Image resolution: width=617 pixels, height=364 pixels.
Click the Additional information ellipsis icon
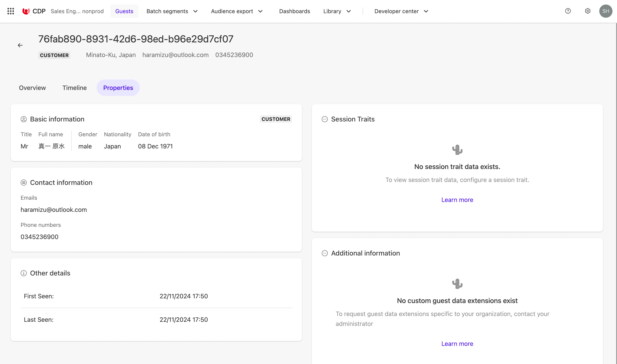325,253
